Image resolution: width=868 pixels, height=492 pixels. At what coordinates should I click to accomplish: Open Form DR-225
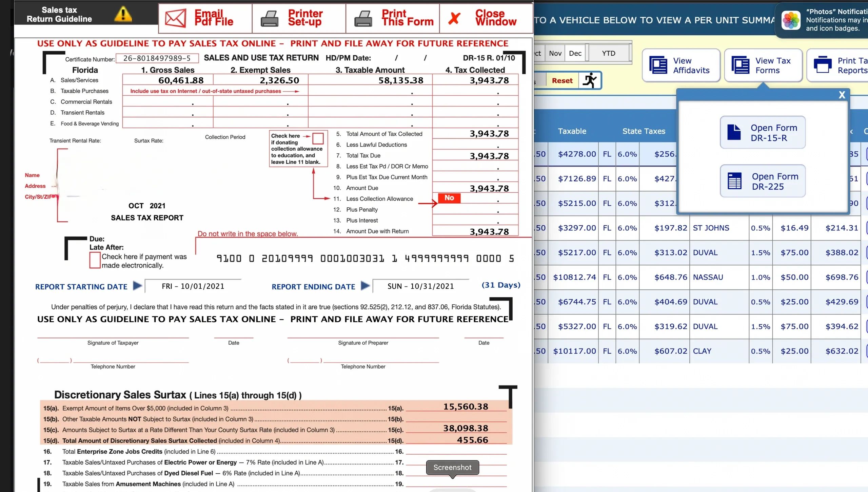762,181
